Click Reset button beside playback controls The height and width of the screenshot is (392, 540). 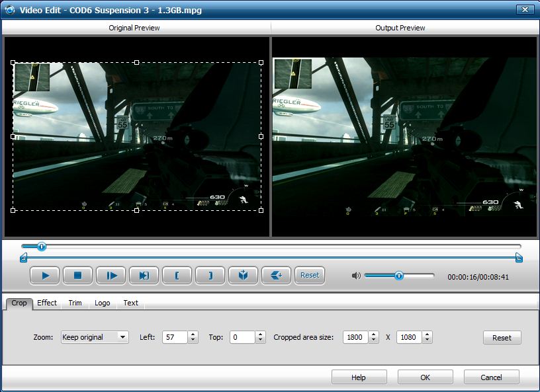(310, 276)
